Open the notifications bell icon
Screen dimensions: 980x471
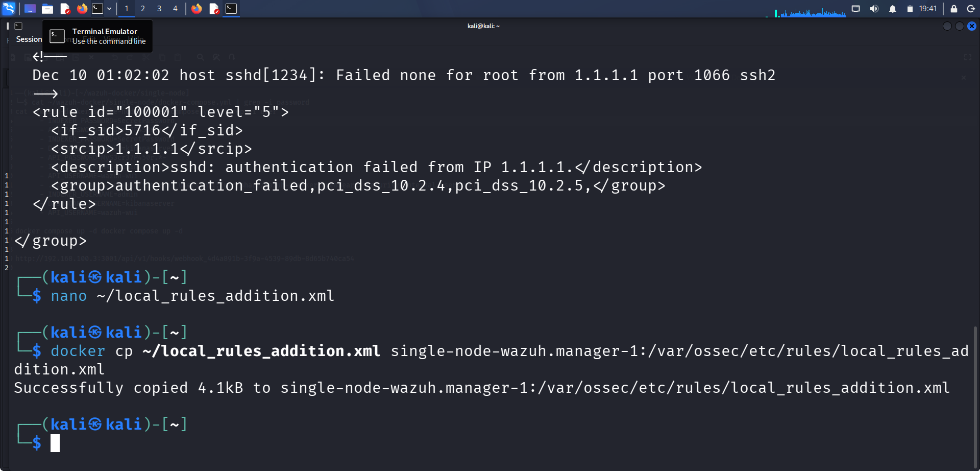click(x=893, y=9)
